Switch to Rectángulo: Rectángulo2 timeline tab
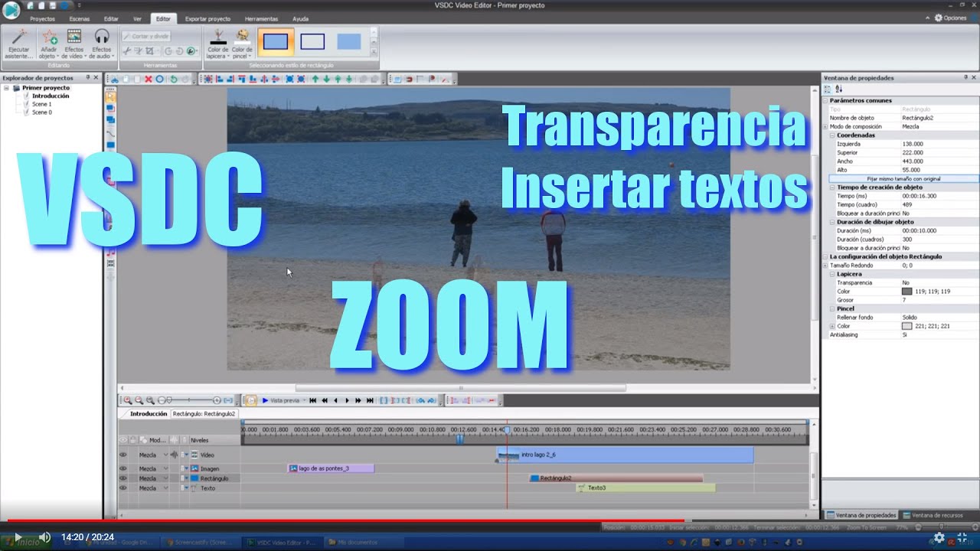980x551 pixels. [x=204, y=413]
